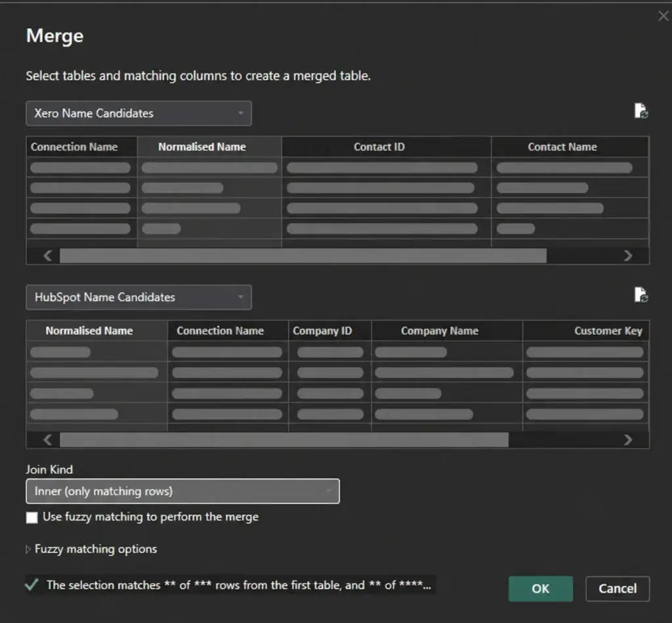Click right scroll arrow of HubSpot table
Screen dimensions: 672x623
coord(628,440)
